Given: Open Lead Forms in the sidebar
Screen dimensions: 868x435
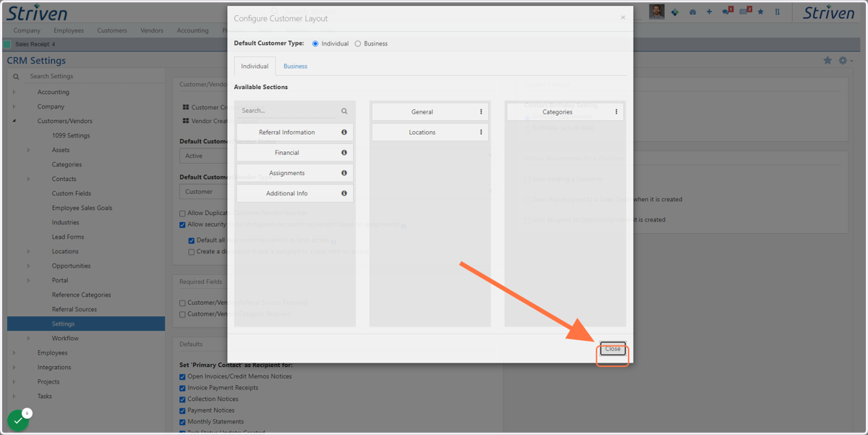Looking at the screenshot, I should tap(68, 237).
